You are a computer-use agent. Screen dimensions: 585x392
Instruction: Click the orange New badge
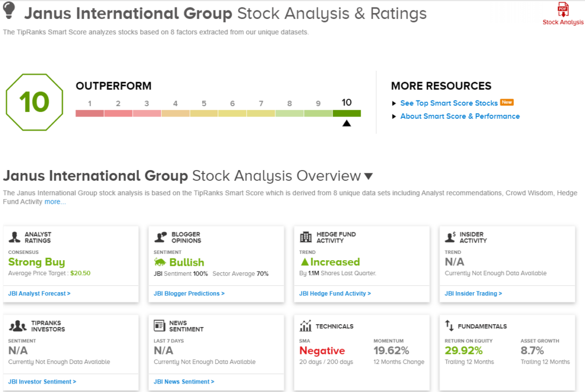click(x=507, y=102)
